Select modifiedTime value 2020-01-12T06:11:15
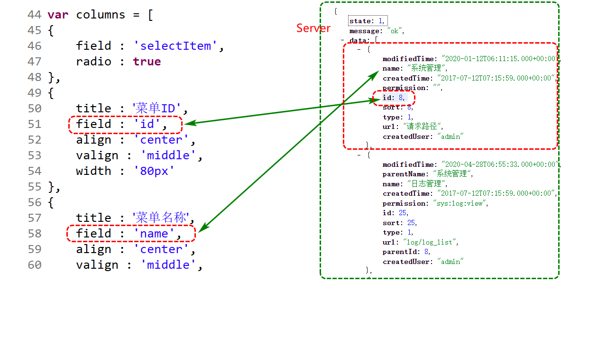607x364 pixels. pos(499,59)
